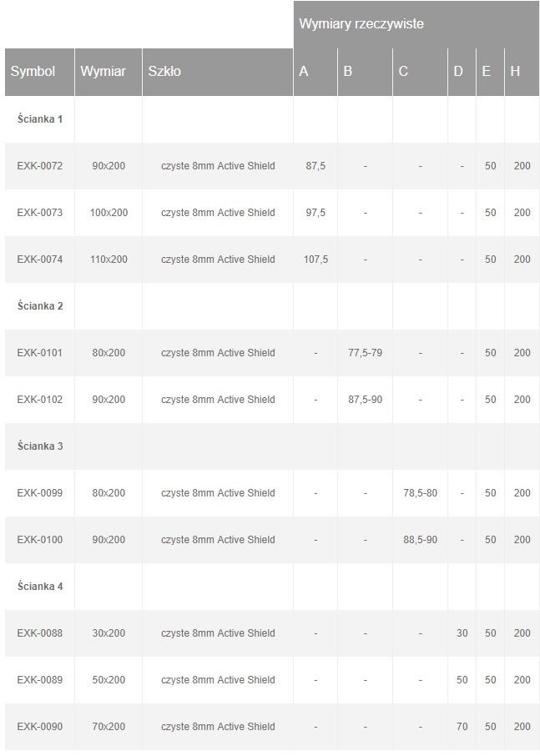The width and height of the screenshot is (540, 756).
Task: Select the Ścianka 1 section row
Action: (x=40, y=119)
